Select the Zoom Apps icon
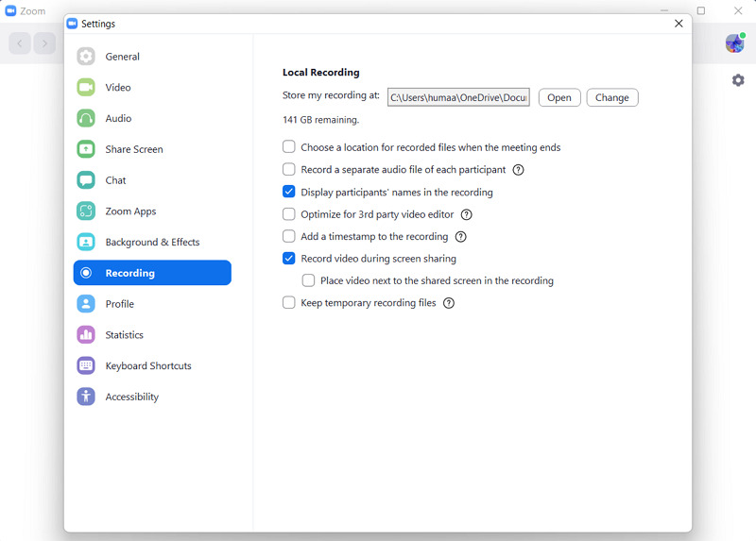 coord(86,211)
